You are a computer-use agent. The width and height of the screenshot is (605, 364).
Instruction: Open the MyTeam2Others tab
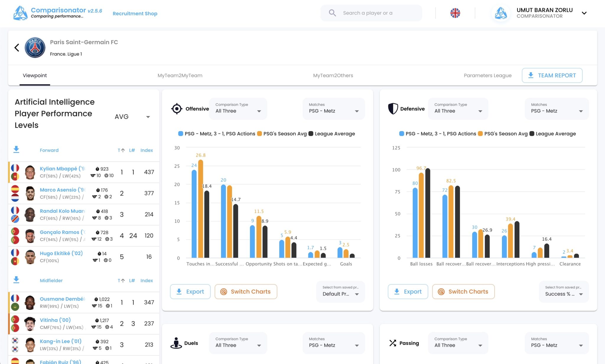pyautogui.click(x=333, y=75)
